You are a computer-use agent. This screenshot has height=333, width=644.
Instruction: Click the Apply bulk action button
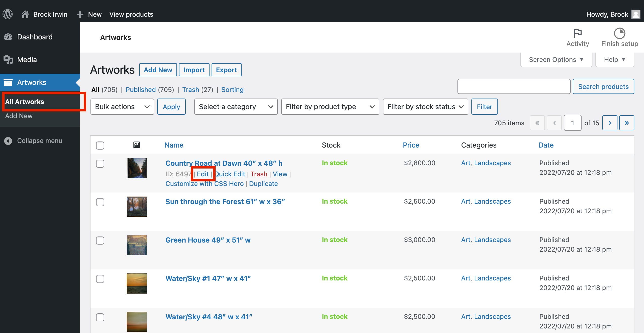[171, 107]
